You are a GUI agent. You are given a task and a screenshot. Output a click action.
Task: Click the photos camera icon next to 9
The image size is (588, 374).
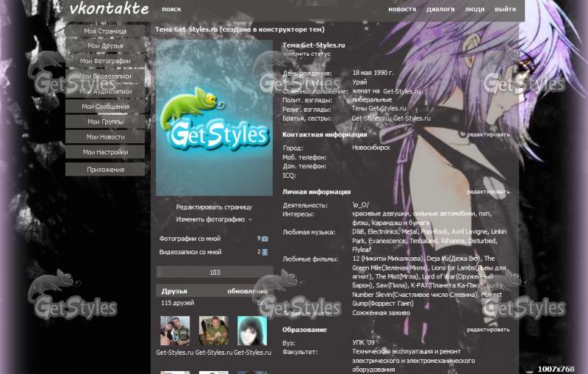click(265, 239)
